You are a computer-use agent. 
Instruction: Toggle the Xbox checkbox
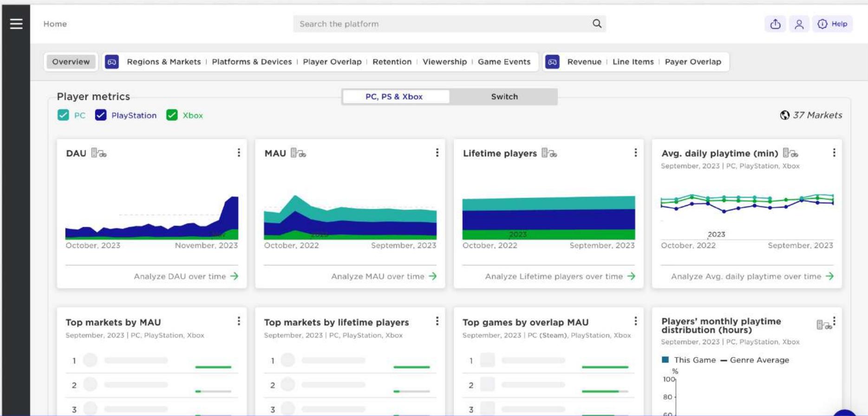[x=172, y=115]
